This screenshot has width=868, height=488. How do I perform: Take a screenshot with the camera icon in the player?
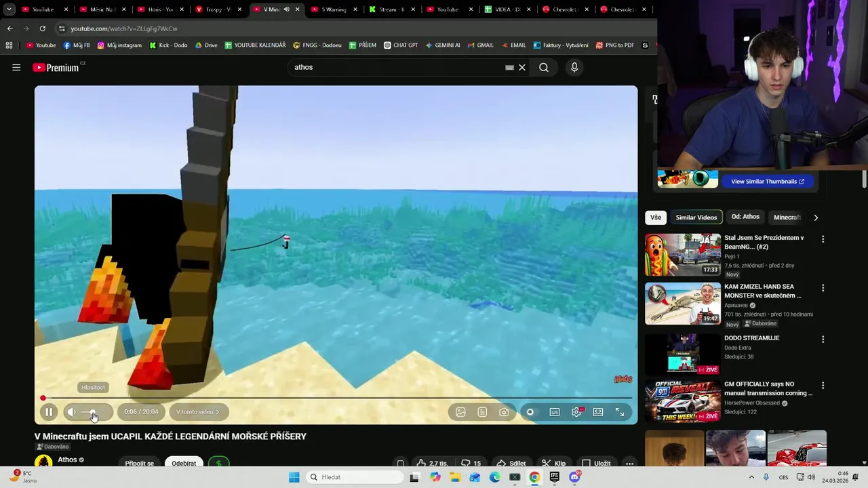click(x=504, y=412)
